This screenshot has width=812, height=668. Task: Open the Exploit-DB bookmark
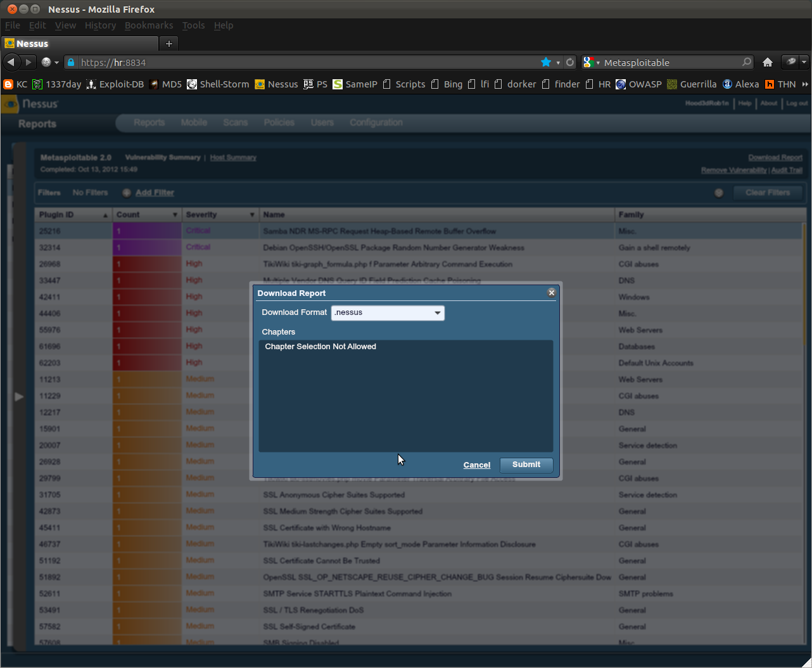(x=115, y=84)
